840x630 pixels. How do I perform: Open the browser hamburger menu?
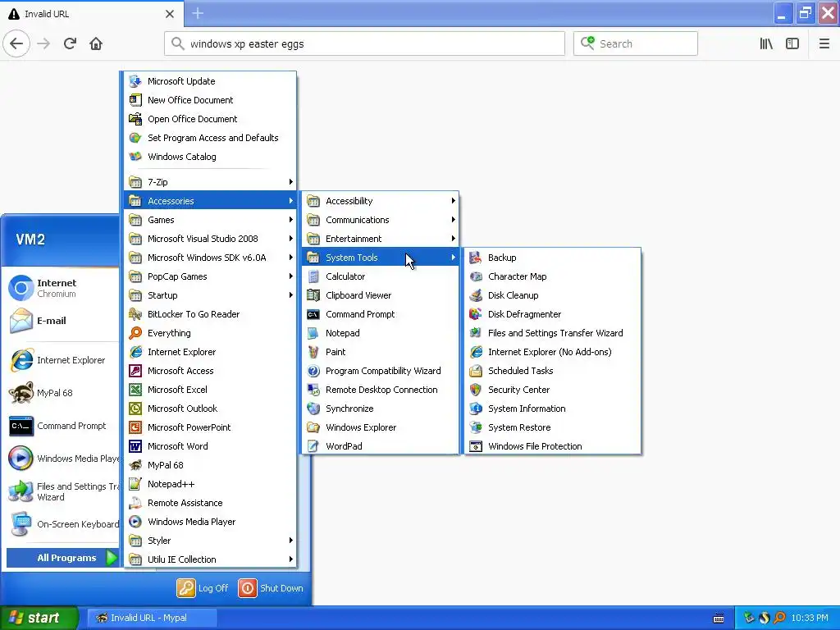point(824,43)
